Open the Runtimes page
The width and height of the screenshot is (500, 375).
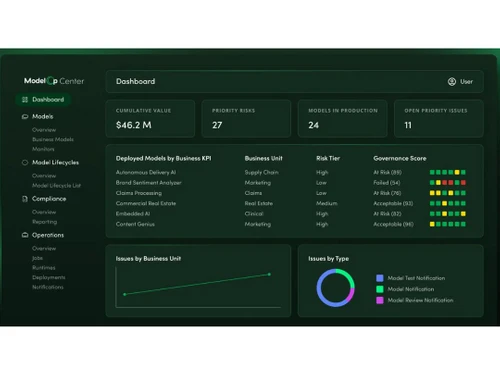(44, 268)
